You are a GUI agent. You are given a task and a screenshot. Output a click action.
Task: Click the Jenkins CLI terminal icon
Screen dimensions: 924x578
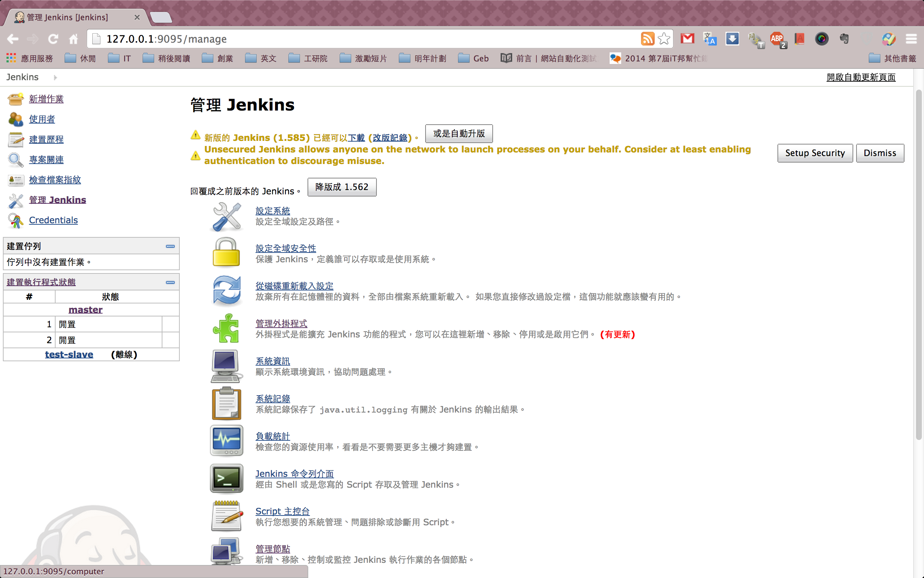[x=226, y=479]
